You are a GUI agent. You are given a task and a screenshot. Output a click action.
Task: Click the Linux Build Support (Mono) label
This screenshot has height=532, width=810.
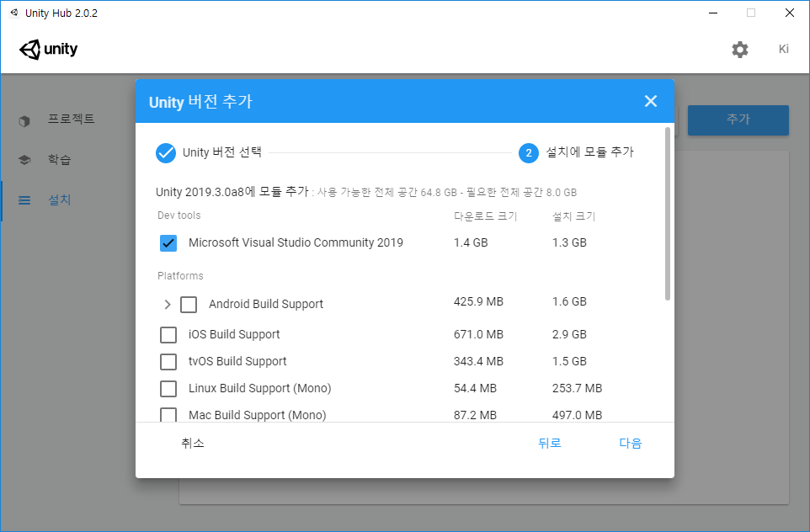click(x=260, y=388)
